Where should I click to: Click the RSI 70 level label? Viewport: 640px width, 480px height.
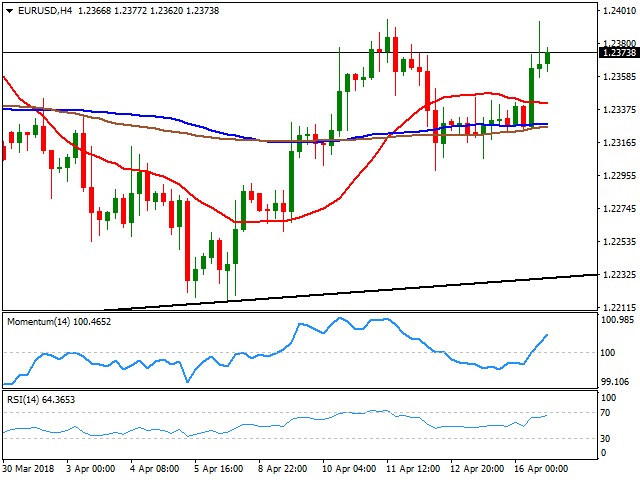pyautogui.click(x=606, y=413)
